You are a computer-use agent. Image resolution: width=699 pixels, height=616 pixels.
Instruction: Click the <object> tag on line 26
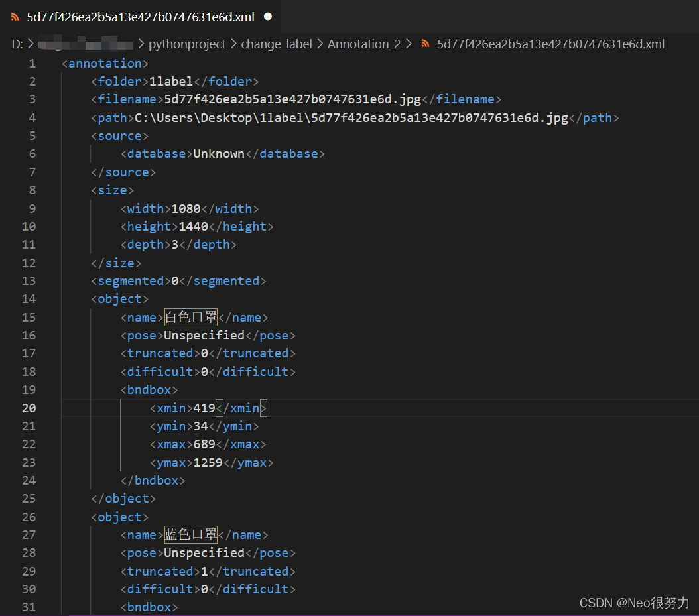point(119,517)
